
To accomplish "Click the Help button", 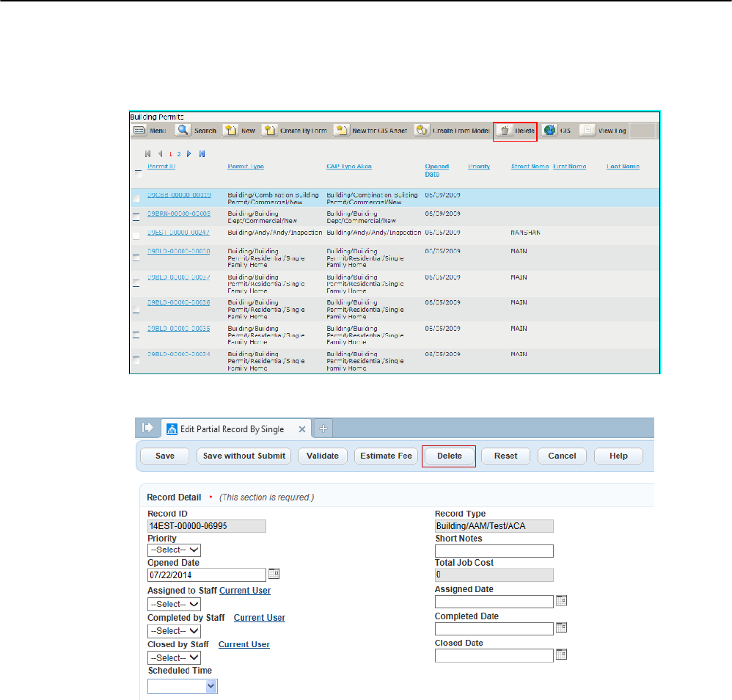I will [x=618, y=456].
